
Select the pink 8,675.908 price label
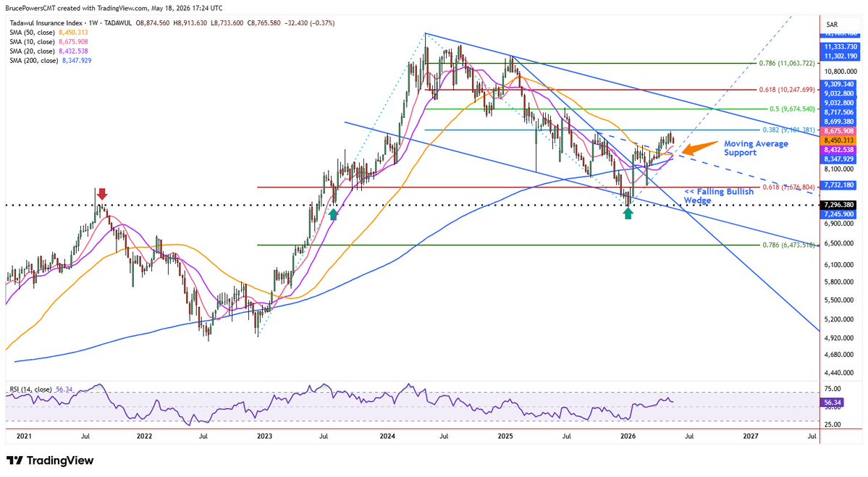[x=840, y=131]
